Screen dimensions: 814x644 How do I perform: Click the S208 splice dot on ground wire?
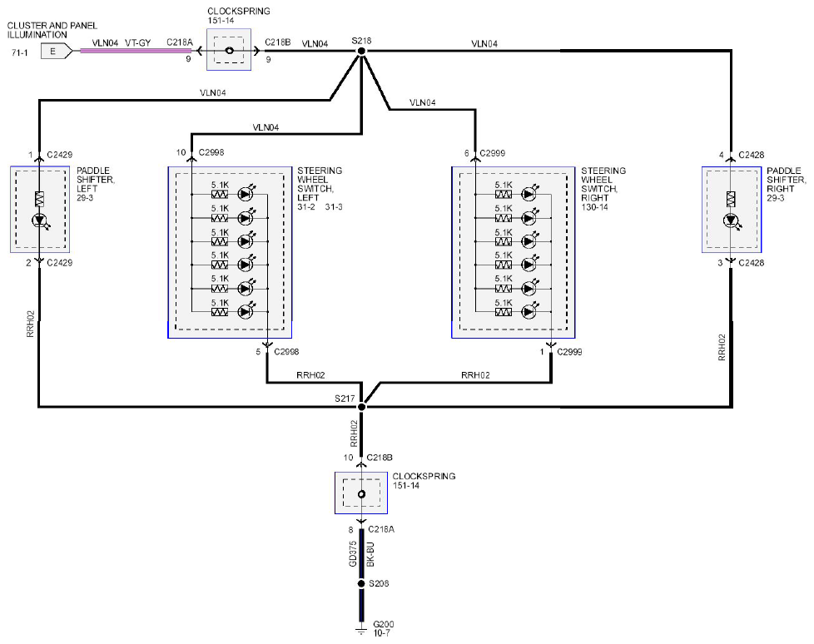(361, 584)
